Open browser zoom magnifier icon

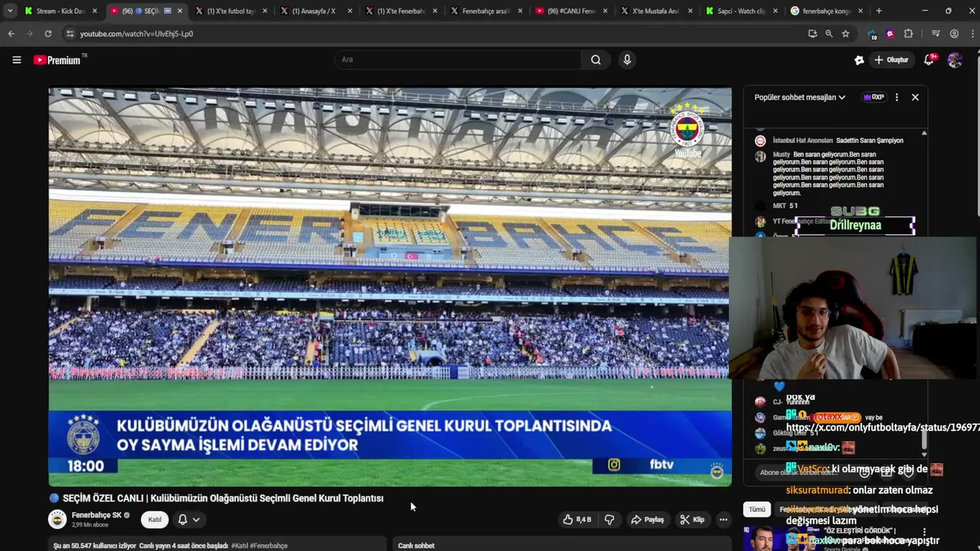coord(829,34)
